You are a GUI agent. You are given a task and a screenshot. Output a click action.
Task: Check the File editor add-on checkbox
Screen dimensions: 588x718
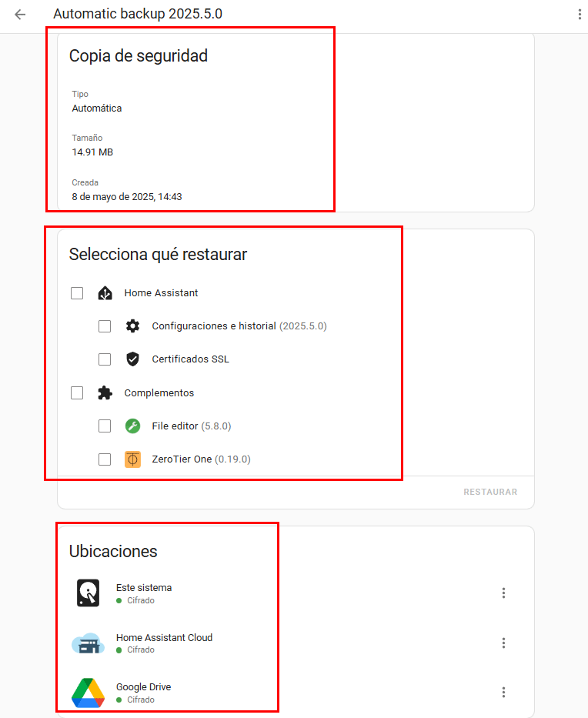[105, 426]
